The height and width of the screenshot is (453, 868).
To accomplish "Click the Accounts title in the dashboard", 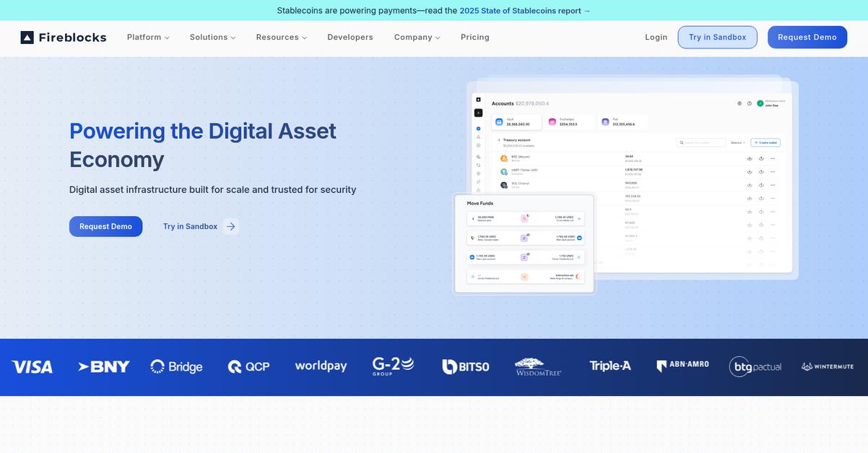I will 503,103.
